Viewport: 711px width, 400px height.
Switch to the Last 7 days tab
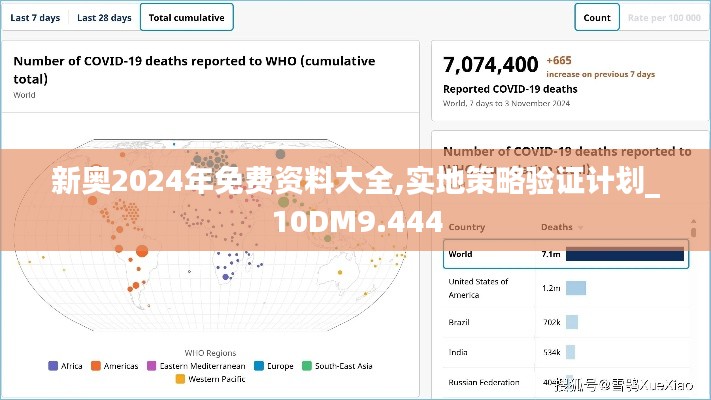(35, 18)
